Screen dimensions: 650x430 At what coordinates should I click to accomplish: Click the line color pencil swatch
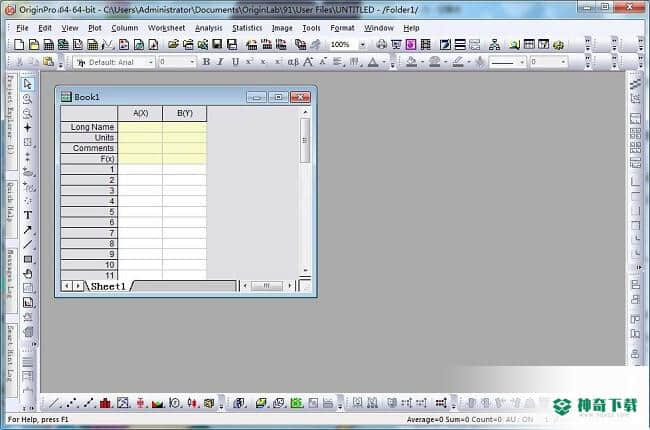coord(458,62)
